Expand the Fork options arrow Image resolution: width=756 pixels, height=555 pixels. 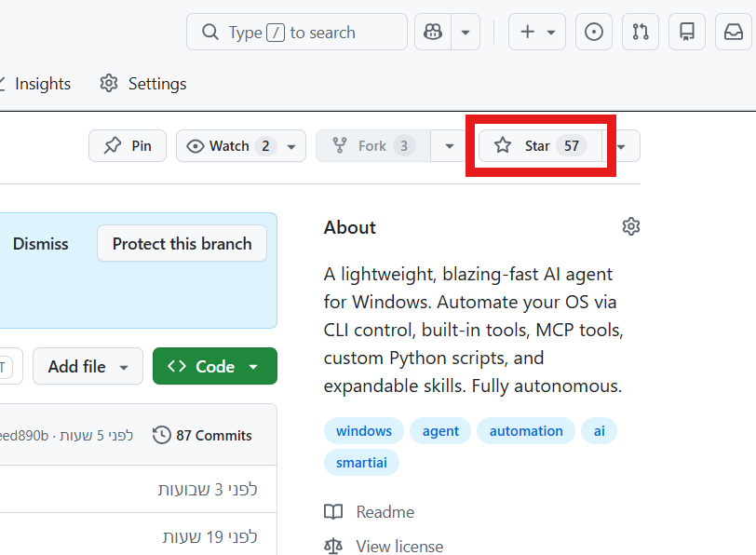[450, 145]
